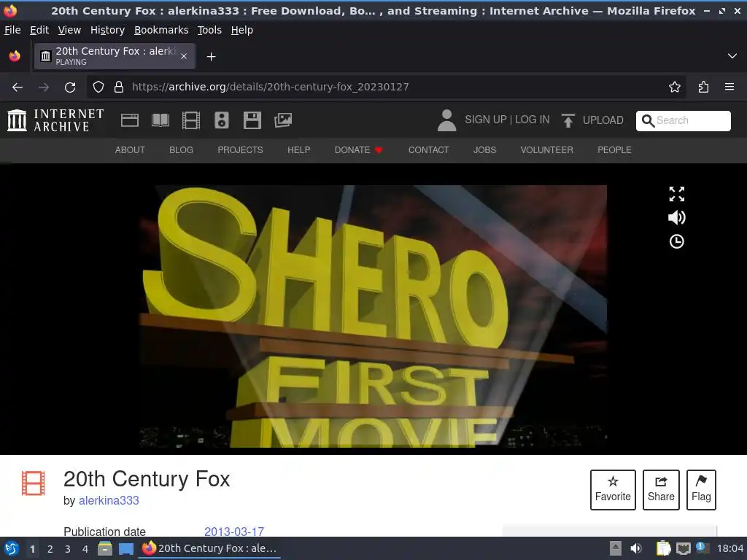The width and height of the screenshot is (747, 560).
Task: Open the ABOUT nav link
Action: 130,150
